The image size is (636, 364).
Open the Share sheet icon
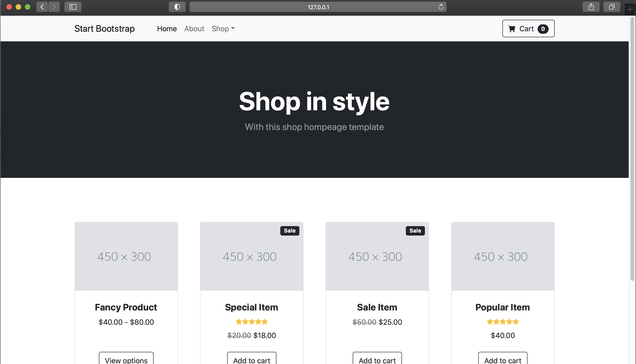[x=591, y=7]
